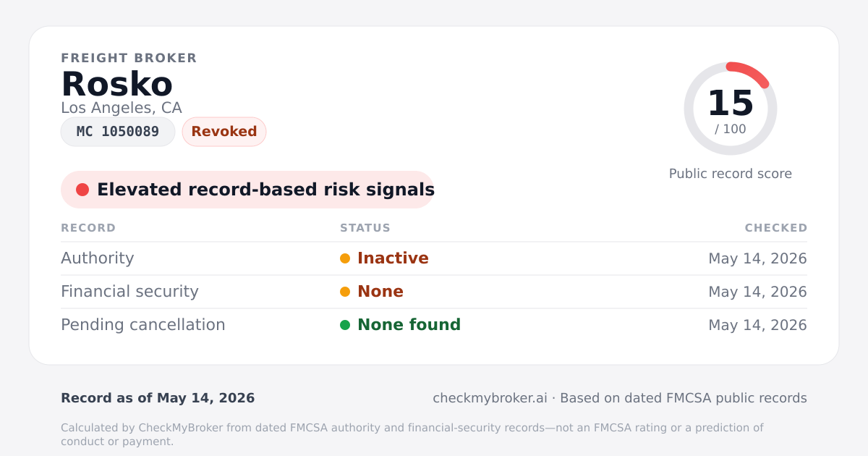The height and width of the screenshot is (456, 868).
Task: Click the RECORD column header
Action: click(x=88, y=228)
